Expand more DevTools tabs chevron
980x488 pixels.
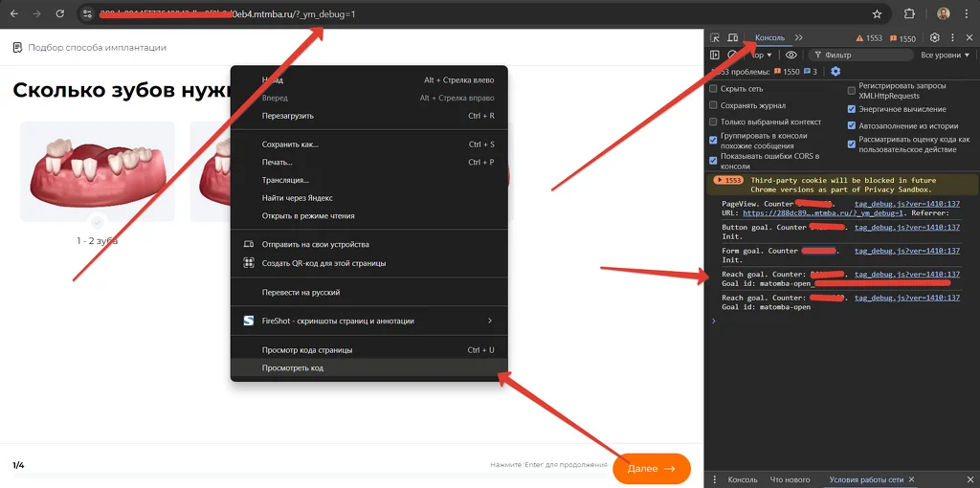pyautogui.click(x=799, y=38)
